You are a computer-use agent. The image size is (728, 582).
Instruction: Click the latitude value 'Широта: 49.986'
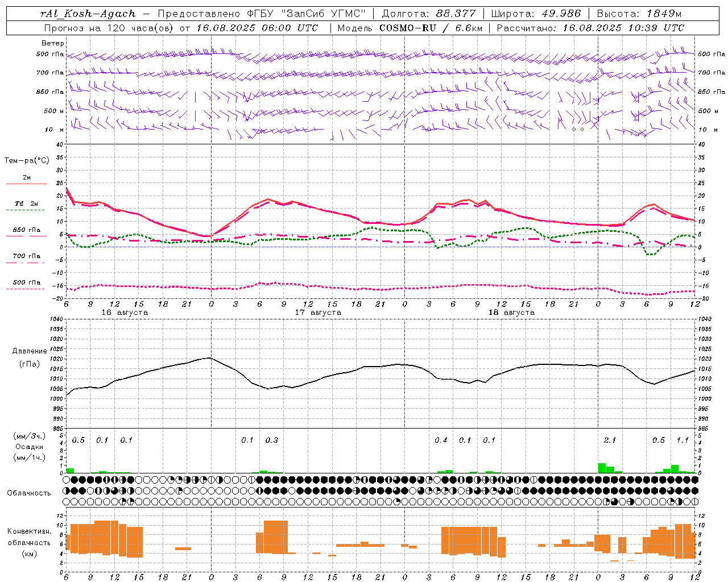click(x=536, y=14)
